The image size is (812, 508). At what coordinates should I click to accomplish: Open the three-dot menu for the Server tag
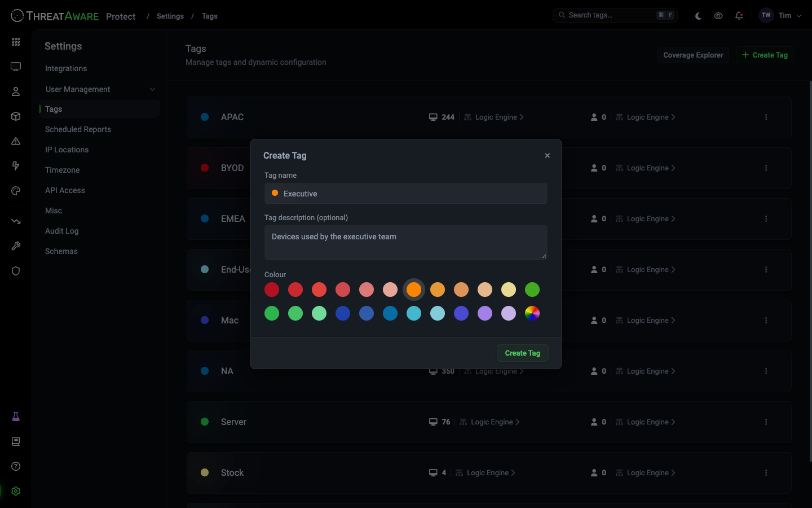pyautogui.click(x=766, y=422)
